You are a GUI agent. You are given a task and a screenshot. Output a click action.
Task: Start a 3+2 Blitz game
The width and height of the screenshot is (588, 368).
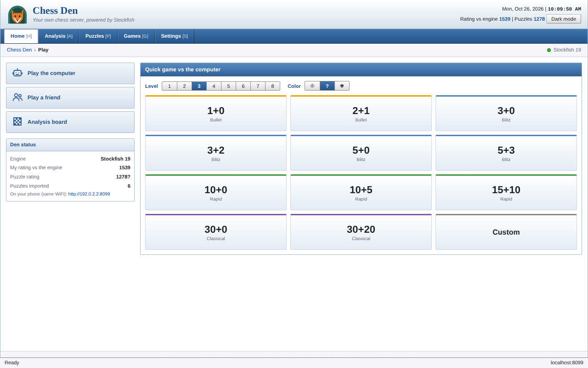click(x=216, y=153)
